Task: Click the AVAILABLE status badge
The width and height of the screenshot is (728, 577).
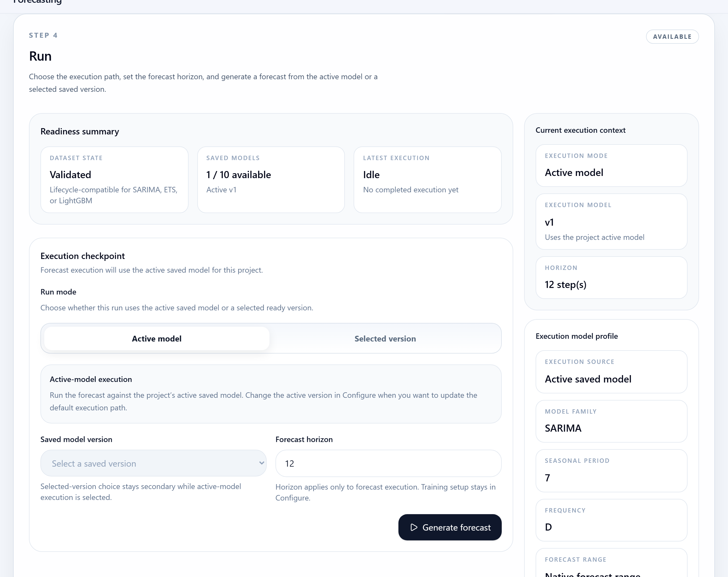Action: point(672,36)
